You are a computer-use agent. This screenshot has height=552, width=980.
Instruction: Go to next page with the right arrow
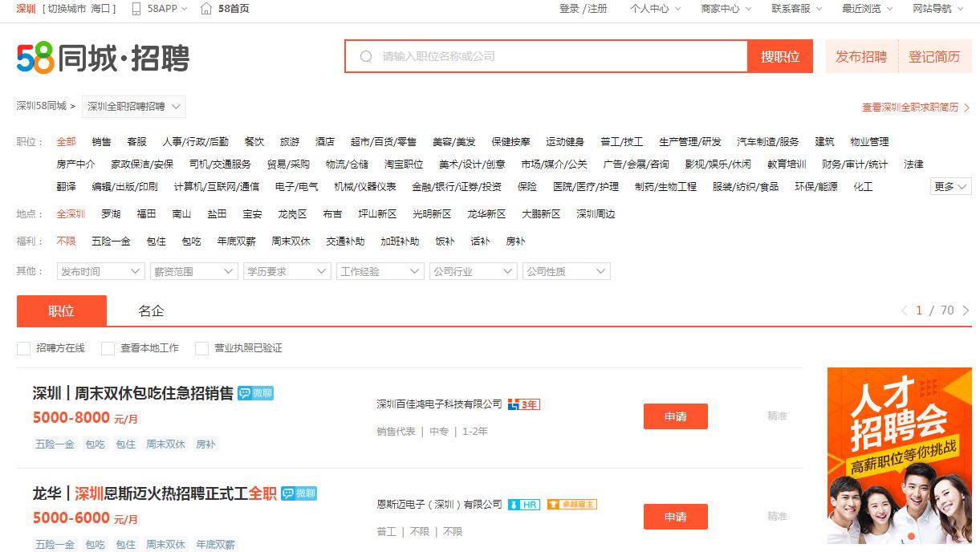966,310
